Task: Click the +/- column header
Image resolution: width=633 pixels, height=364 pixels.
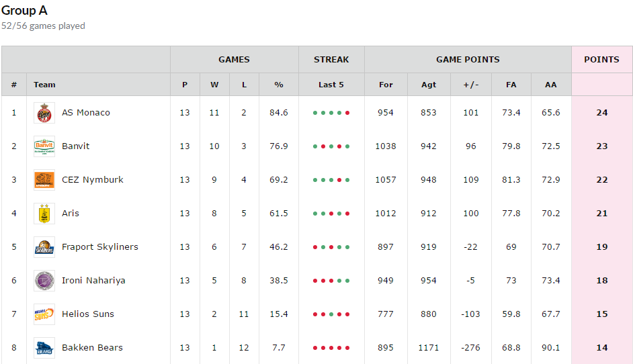Action: pos(470,85)
